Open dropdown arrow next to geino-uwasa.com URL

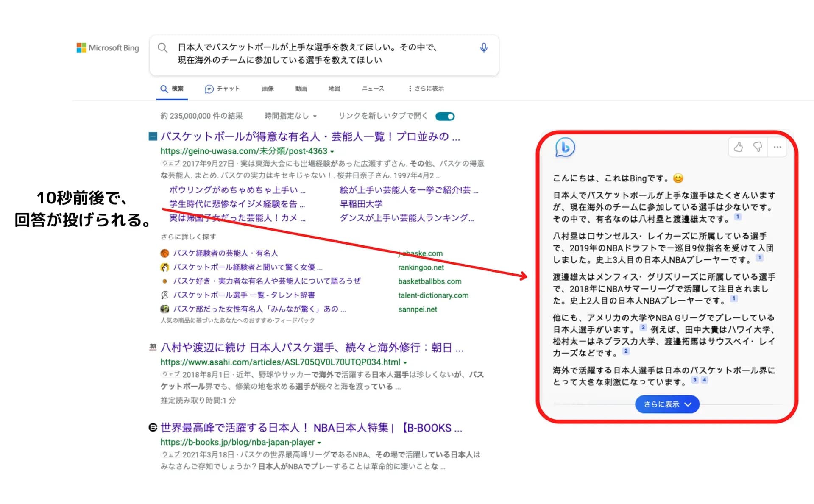tap(332, 151)
